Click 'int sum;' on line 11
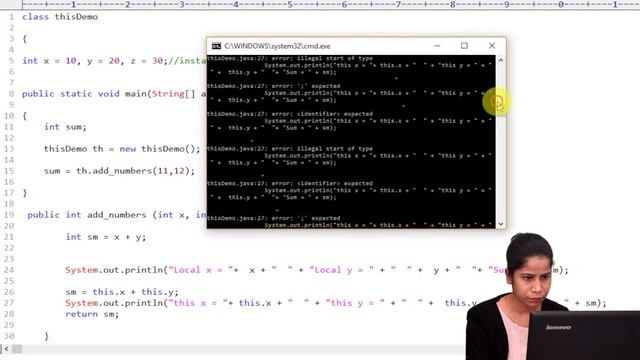 pos(65,127)
